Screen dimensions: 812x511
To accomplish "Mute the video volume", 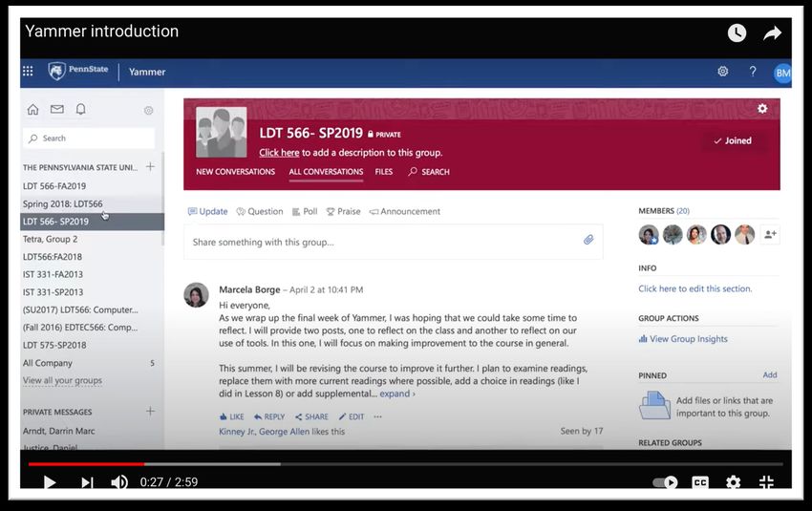I will tap(119, 482).
